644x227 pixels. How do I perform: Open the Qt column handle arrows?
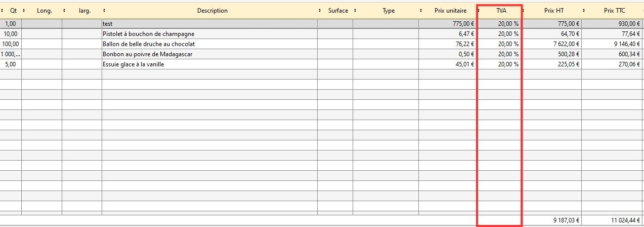pos(23,11)
